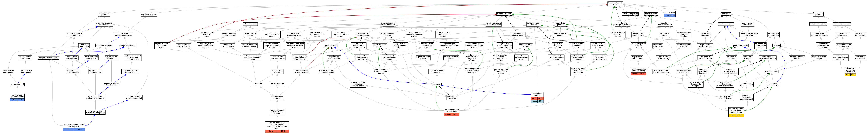
Task: Click the intracellular calcium ion homeostasis node
Action: click(850, 71)
